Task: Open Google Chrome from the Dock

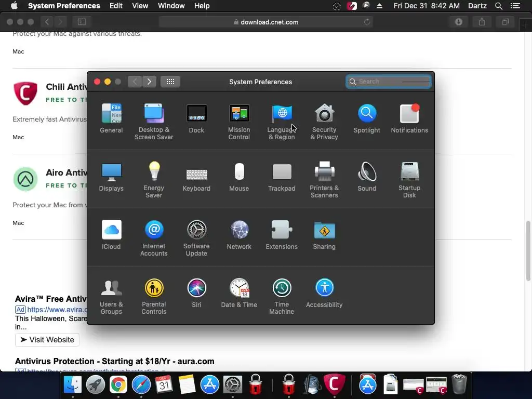Action: coord(118,384)
